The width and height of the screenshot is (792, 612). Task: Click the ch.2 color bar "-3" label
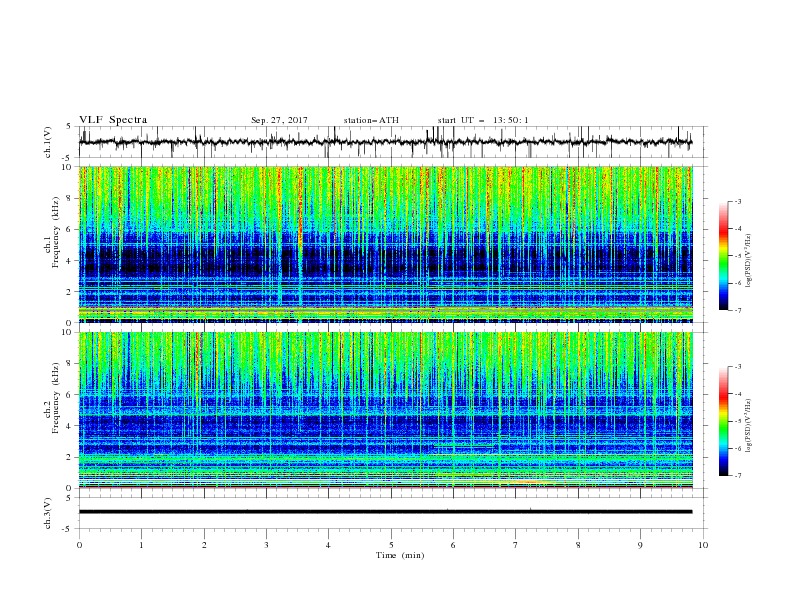click(x=738, y=367)
